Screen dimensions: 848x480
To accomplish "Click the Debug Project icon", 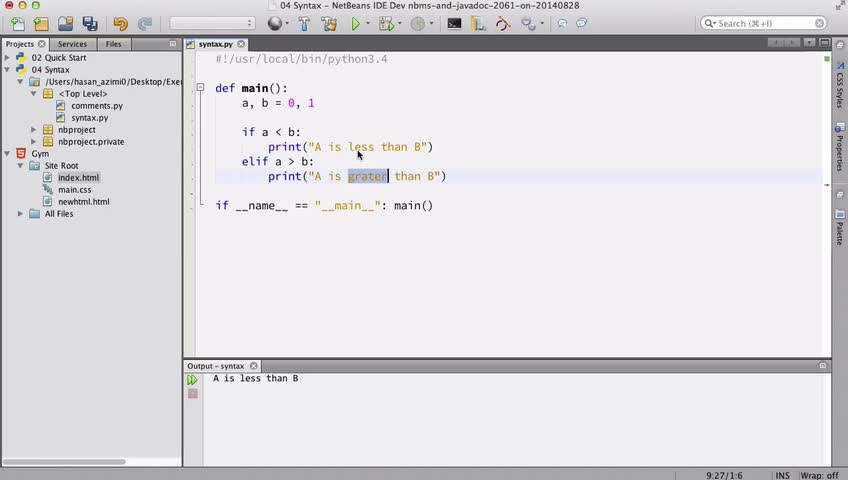I will (386, 24).
